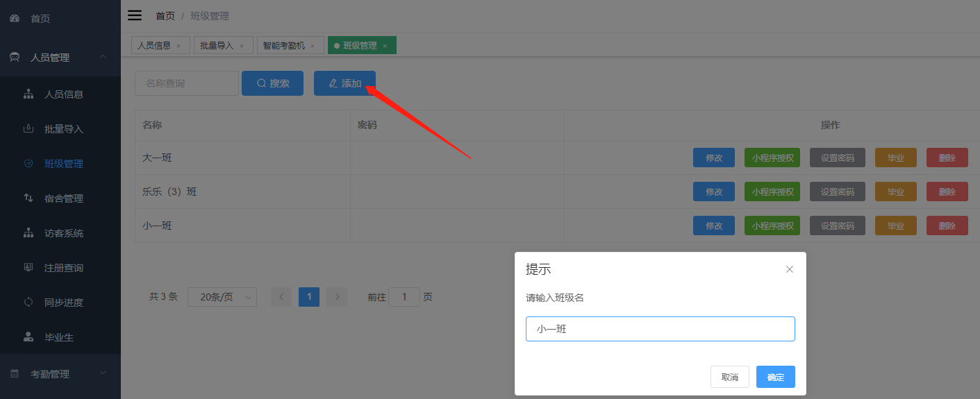Viewport: 980px width, 399px height.
Task: Click the 班级管理 sidebar icon
Action: pos(28,164)
